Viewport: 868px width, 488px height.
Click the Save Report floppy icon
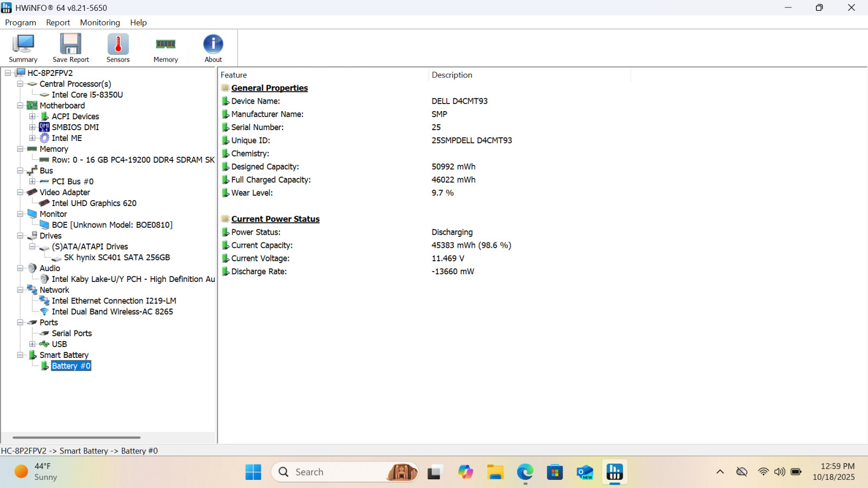[71, 48]
